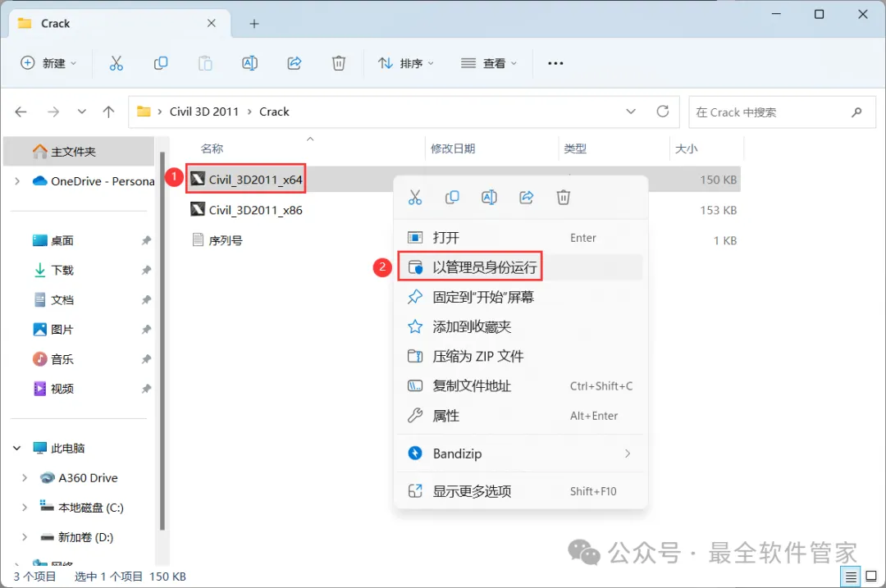Open the three-dot See more toolbar menu

tap(555, 63)
